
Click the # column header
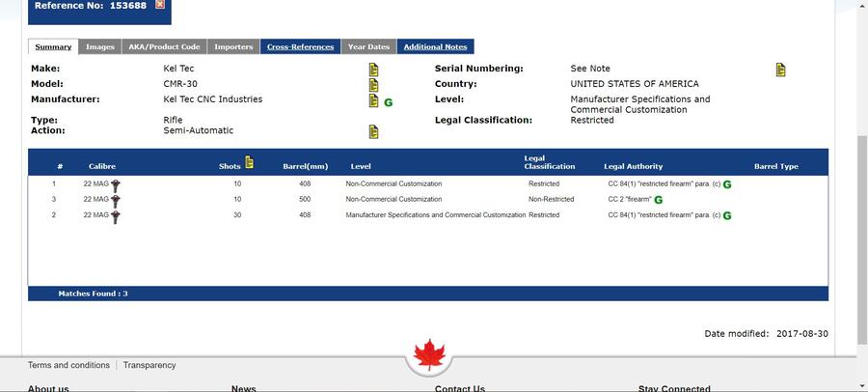click(60, 166)
